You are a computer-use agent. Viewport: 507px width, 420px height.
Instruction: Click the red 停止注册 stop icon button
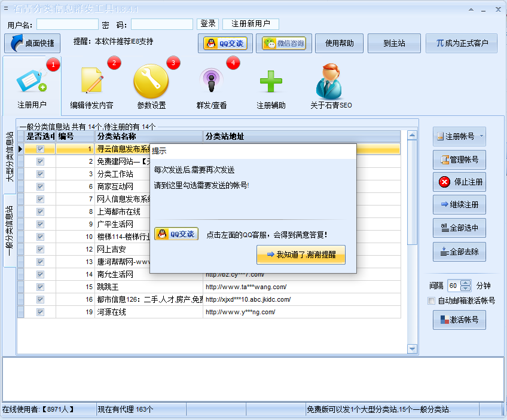point(459,182)
